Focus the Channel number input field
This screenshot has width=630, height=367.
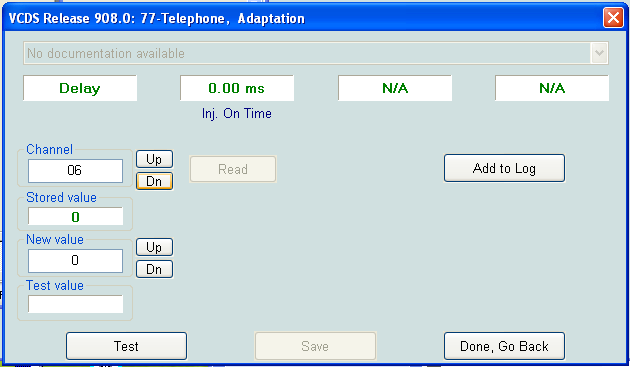click(75, 170)
